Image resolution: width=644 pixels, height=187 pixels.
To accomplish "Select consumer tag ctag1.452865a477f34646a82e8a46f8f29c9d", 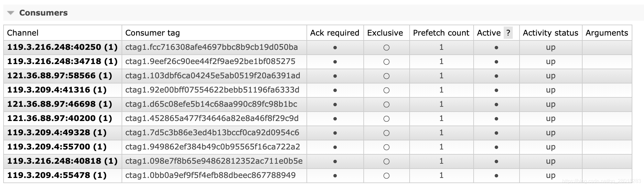I will click(212, 118).
